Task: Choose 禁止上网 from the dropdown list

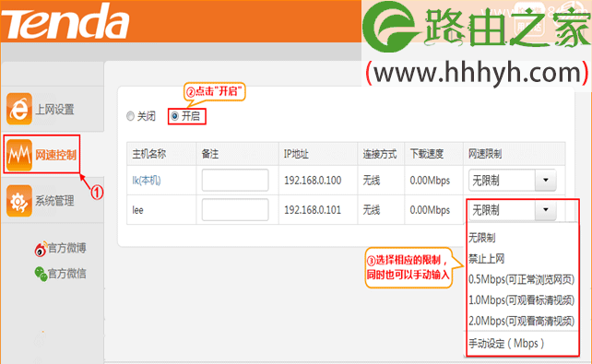Action: [x=487, y=259]
